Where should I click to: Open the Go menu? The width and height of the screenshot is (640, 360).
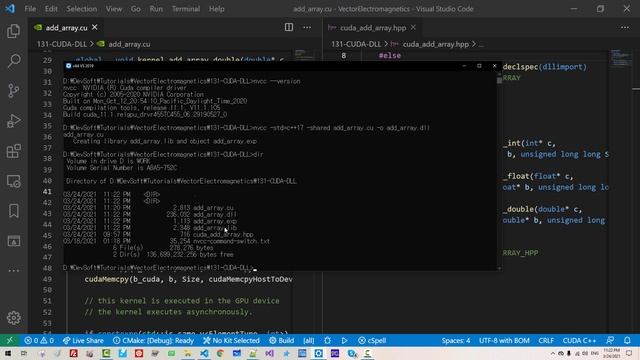[136, 9]
